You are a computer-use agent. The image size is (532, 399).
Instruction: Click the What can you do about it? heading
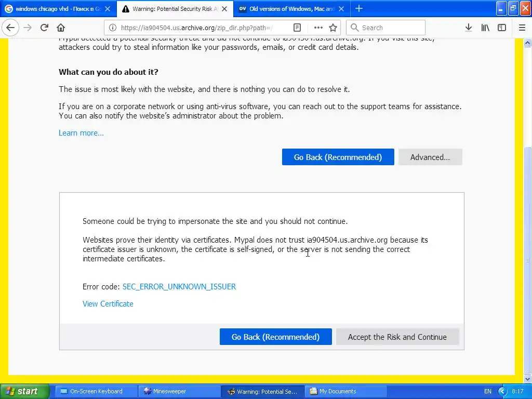click(109, 72)
